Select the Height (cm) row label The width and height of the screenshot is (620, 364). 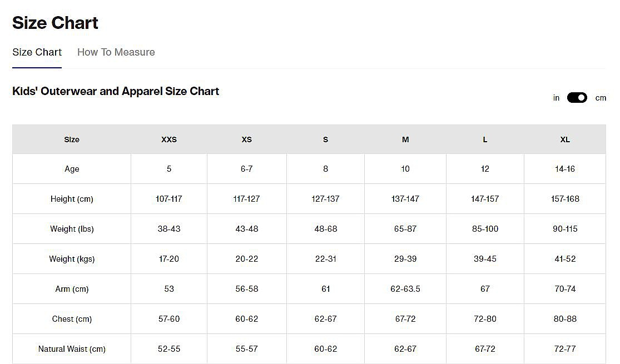72,199
